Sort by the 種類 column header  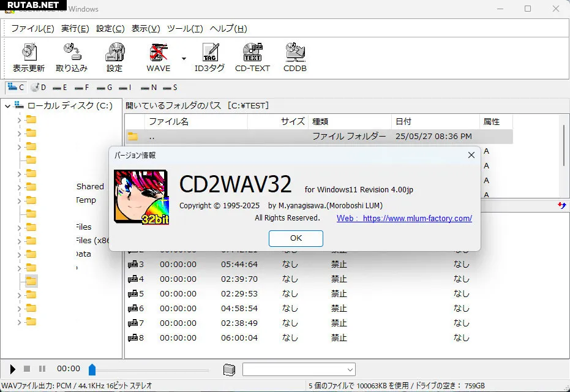350,121
